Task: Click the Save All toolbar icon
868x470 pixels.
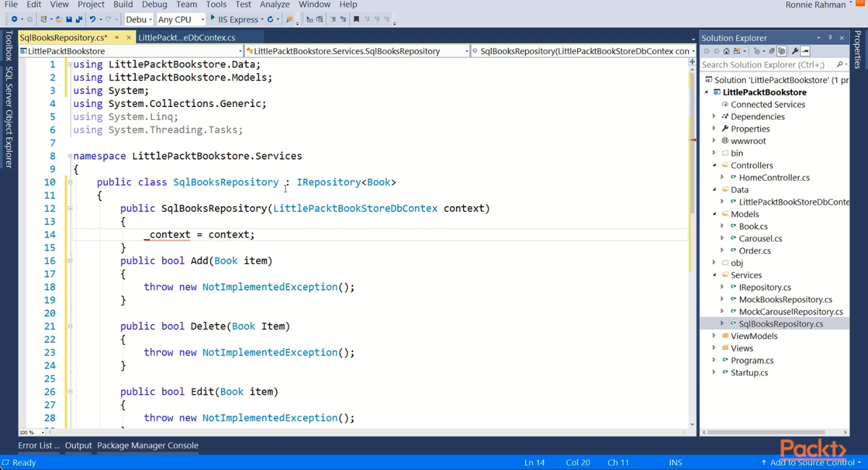Action: 78,19
